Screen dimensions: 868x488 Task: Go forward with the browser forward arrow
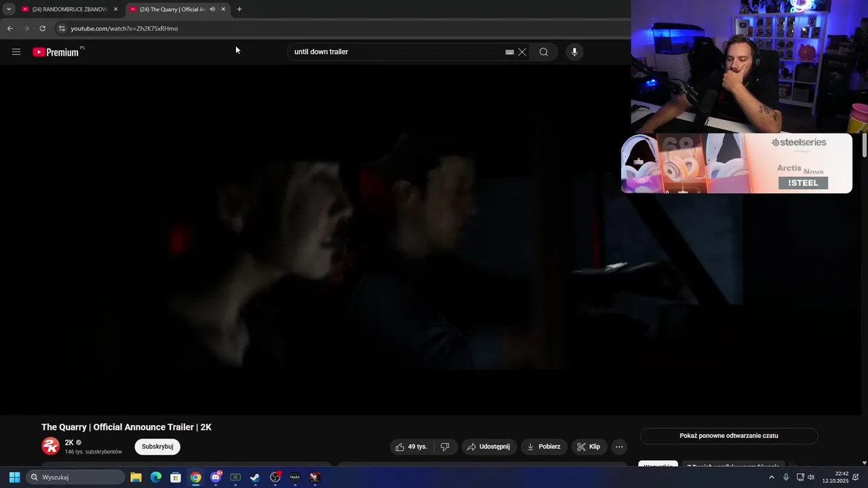(26, 28)
